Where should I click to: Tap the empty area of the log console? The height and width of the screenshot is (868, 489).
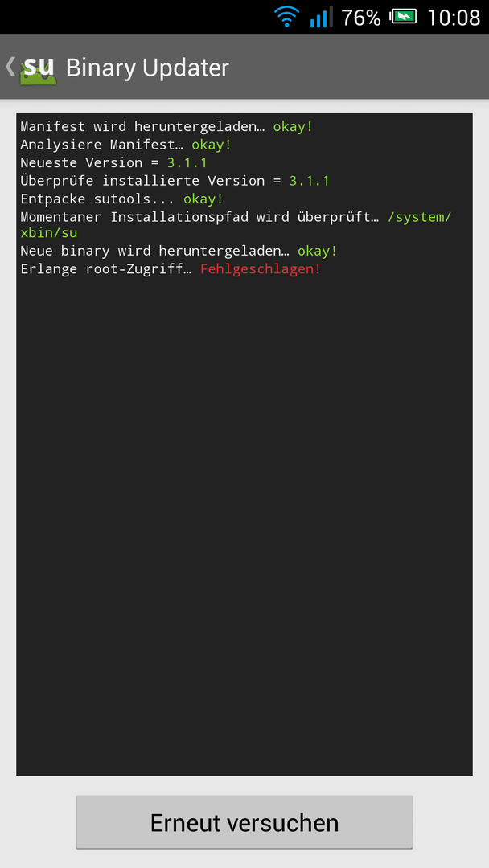[x=244, y=526]
